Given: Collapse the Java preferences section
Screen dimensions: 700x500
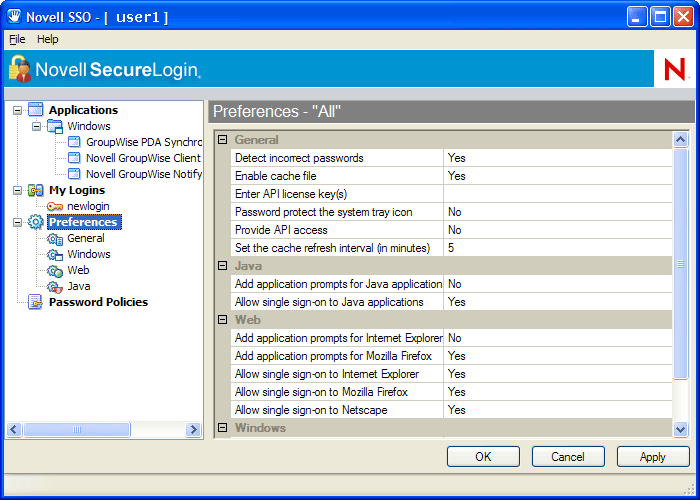Looking at the screenshot, I should pos(222,266).
